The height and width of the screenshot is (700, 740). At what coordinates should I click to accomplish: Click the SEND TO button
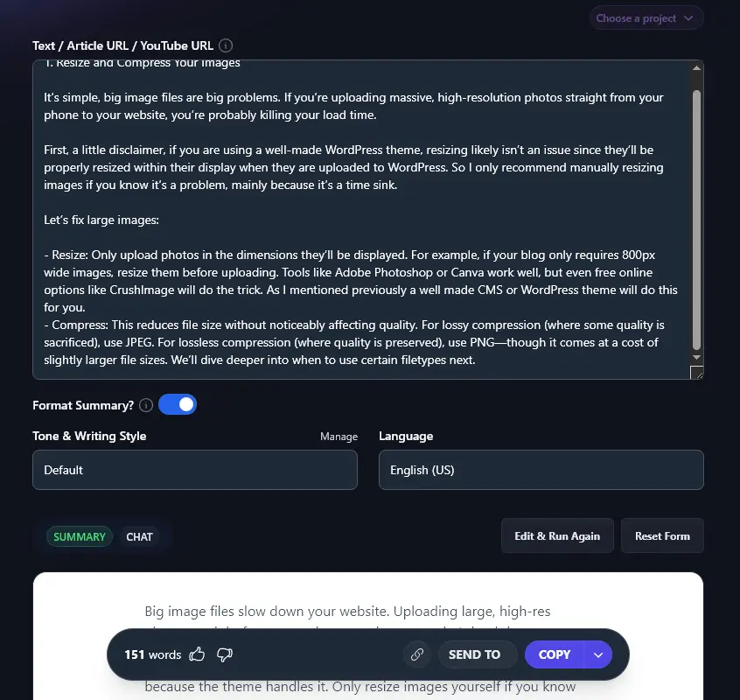(x=477, y=654)
